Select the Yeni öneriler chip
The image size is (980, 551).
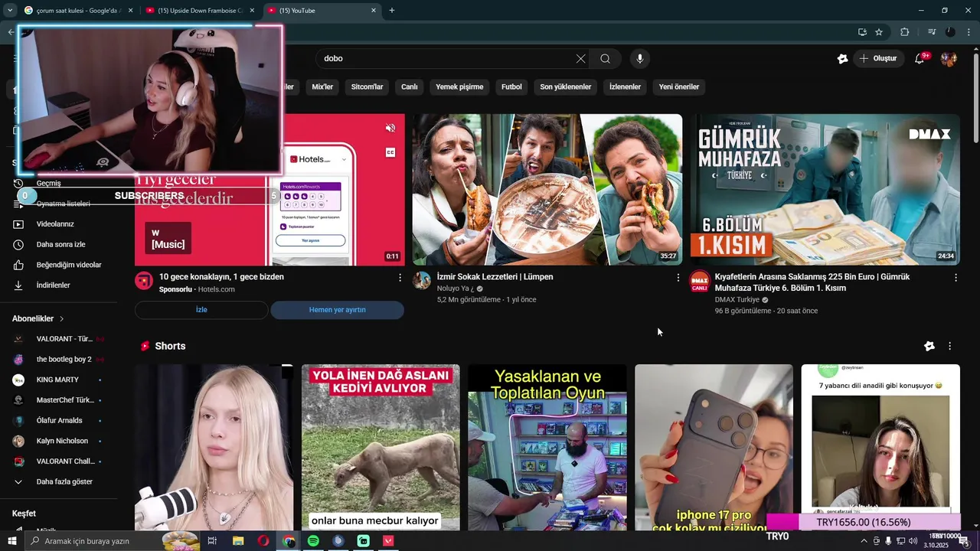click(x=679, y=87)
